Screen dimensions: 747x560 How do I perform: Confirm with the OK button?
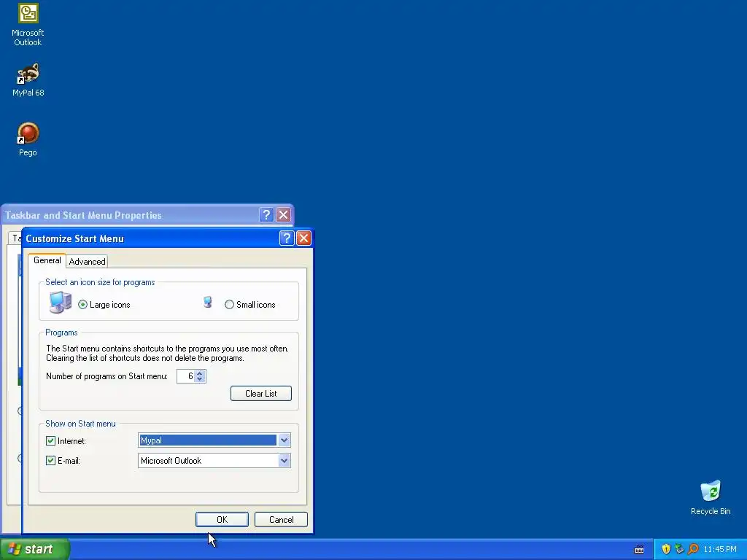click(x=222, y=519)
